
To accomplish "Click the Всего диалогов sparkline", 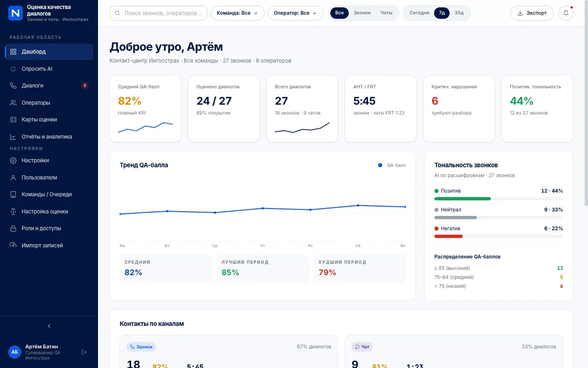I will [302, 128].
